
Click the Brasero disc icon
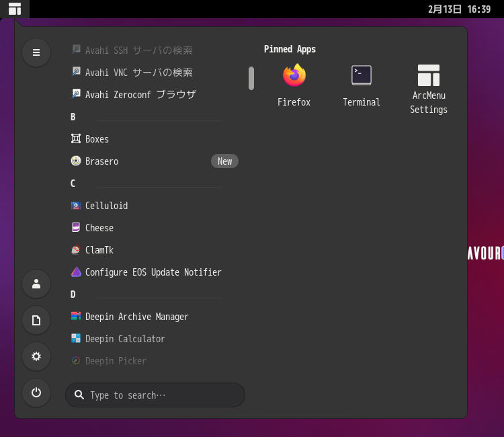(76, 161)
